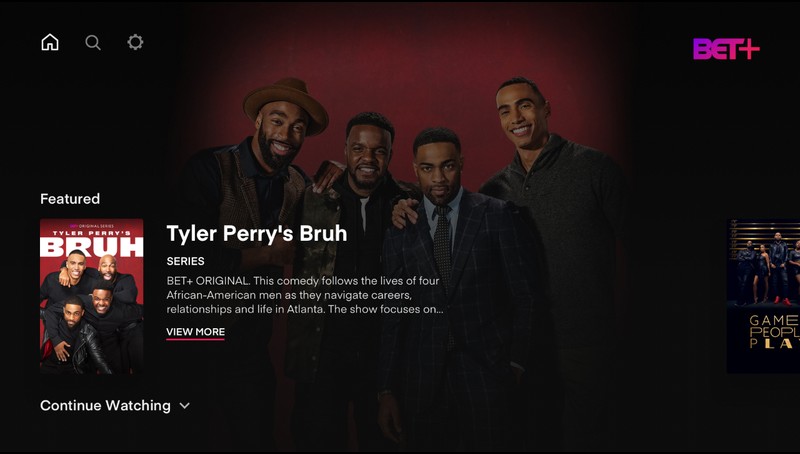800x454 pixels.
Task: Open settings via the gear icon
Action: point(135,42)
